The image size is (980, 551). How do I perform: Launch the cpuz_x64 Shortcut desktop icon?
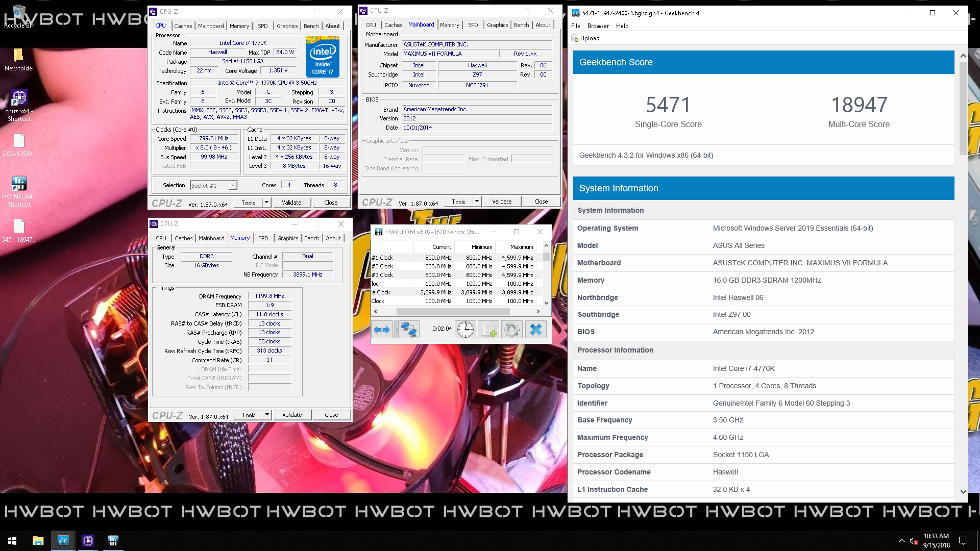pyautogui.click(x=19, y=106)
